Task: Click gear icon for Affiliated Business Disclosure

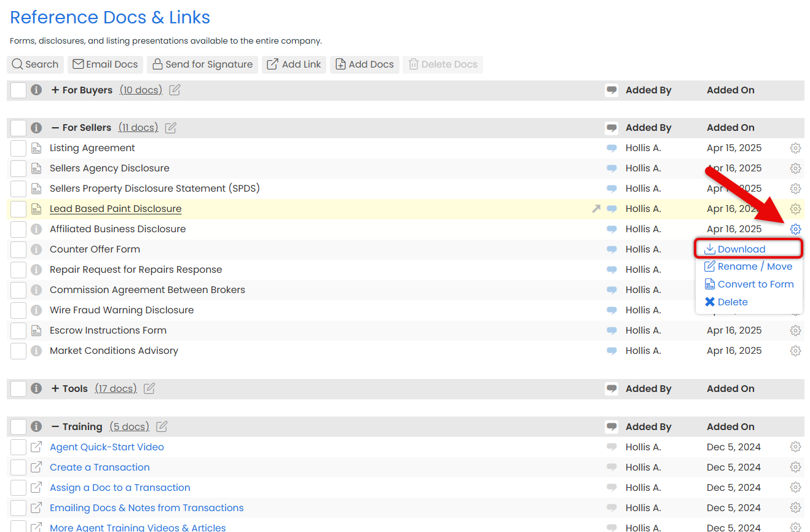Action: 795,229
